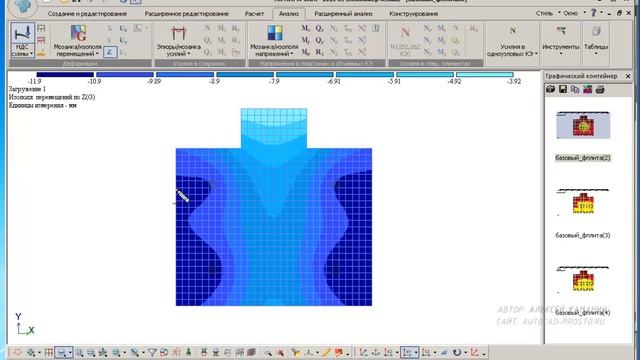Screen dimensions: 640x360
Task: Select the базовый_фплита(3) thumbnail
Action: (x=583, y=202)
